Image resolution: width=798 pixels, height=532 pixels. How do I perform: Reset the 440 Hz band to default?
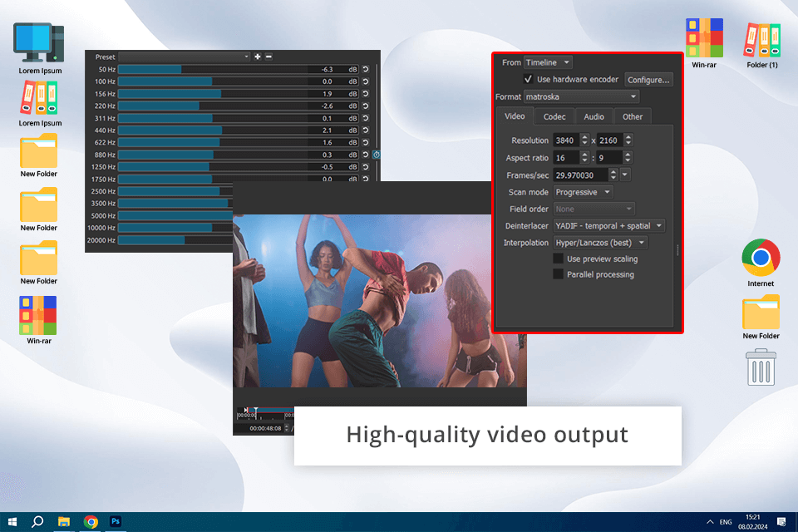tap(366, 131)
